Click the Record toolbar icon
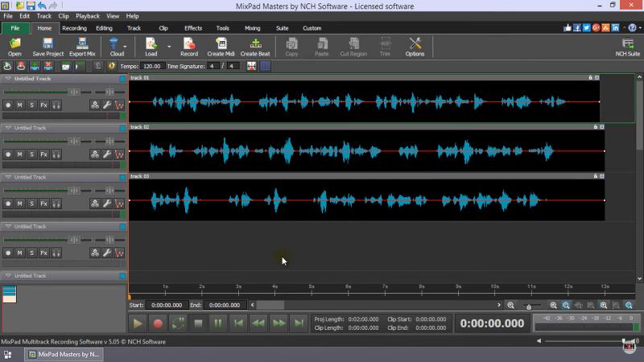644x362 pixels. [x=188, y=47]
